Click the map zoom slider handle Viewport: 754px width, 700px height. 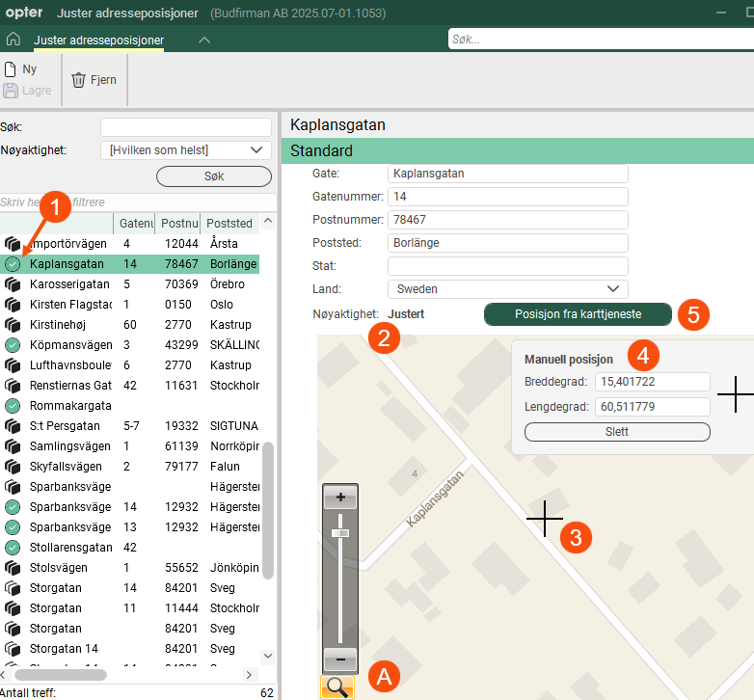tap(340, 532)
